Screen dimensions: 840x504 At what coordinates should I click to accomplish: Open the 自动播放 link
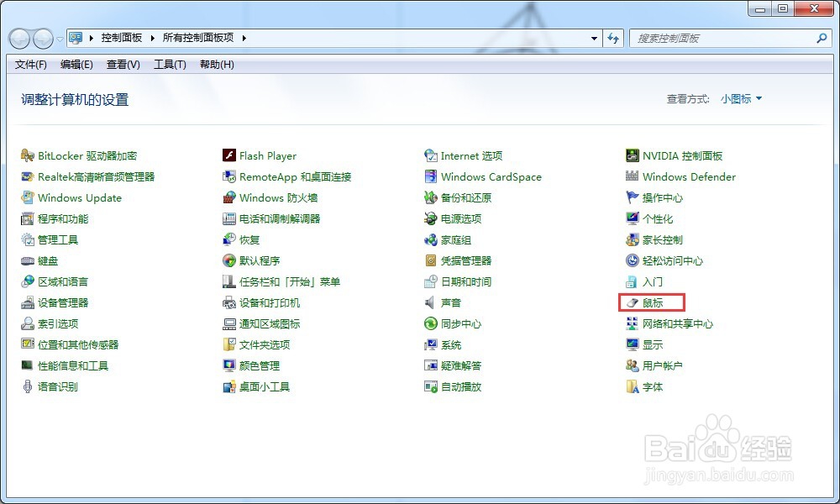(x=461, y=386)
